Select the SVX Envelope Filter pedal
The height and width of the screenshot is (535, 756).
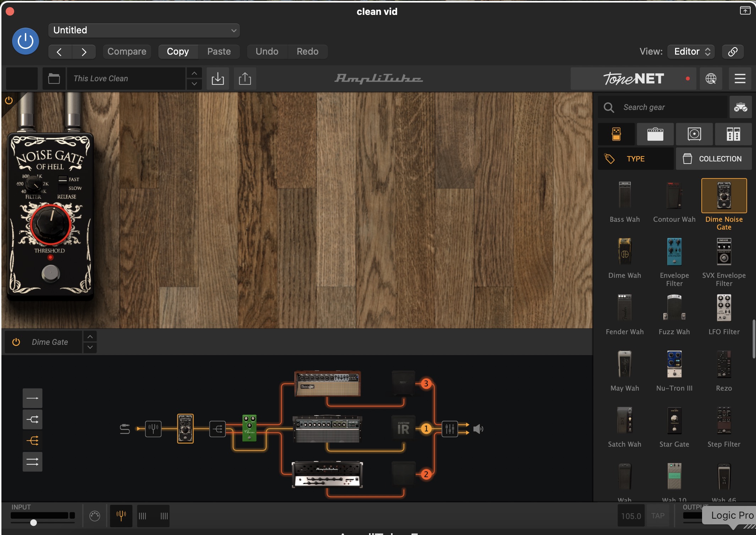(724, 262)
